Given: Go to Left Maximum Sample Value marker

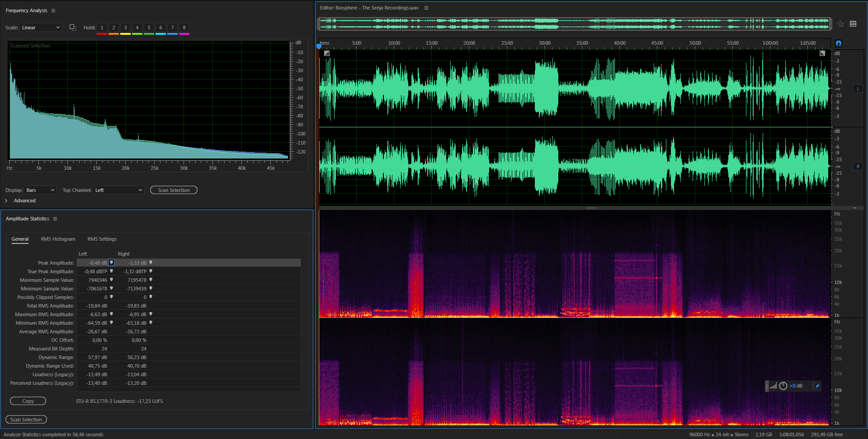Looking at the screenshot, I should click(x=111, y=280).
